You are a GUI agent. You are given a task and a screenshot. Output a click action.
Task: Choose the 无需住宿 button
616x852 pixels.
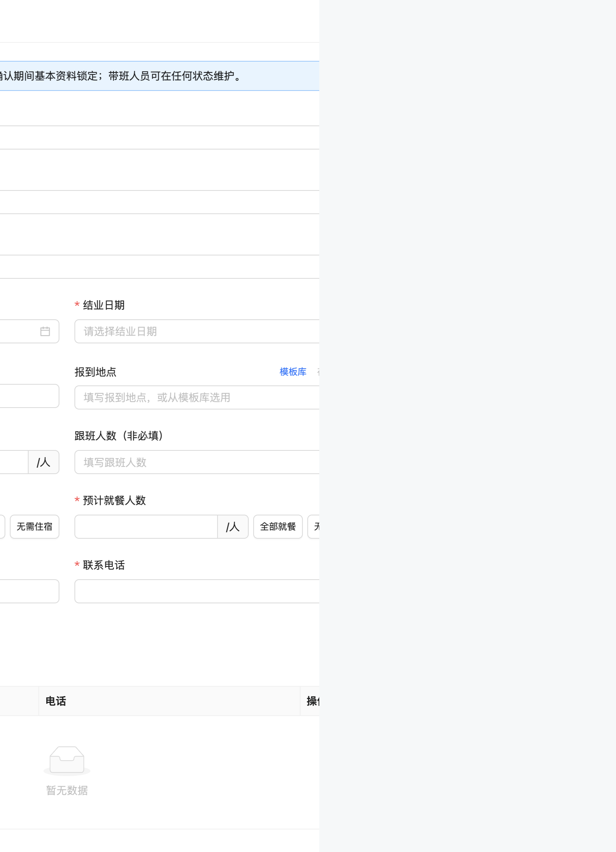click(x=35, y=527)
